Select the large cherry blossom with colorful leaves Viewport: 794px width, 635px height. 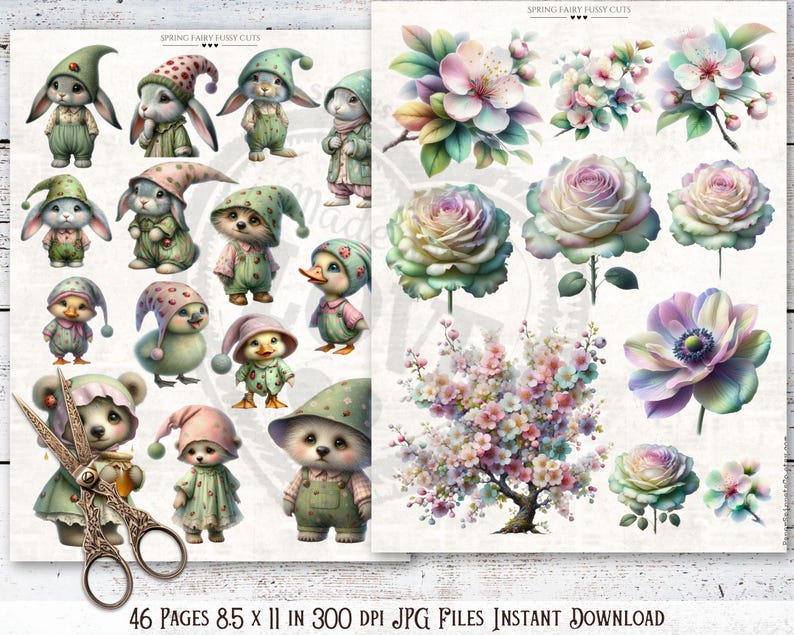click(x=461, y=99)
